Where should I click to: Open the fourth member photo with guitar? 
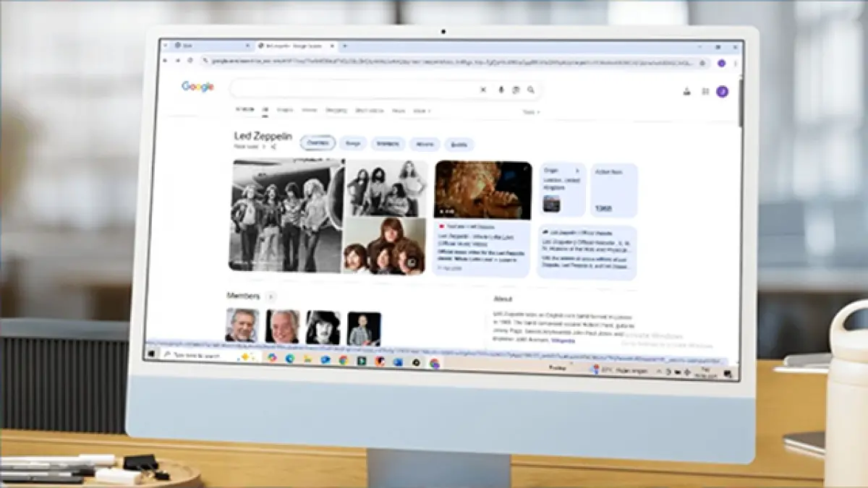364,329
